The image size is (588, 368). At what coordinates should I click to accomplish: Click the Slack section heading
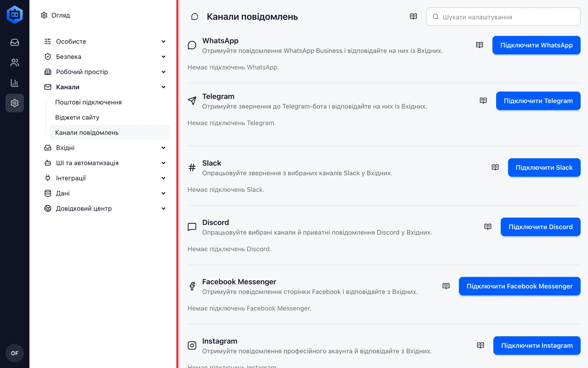click(212, 163)
